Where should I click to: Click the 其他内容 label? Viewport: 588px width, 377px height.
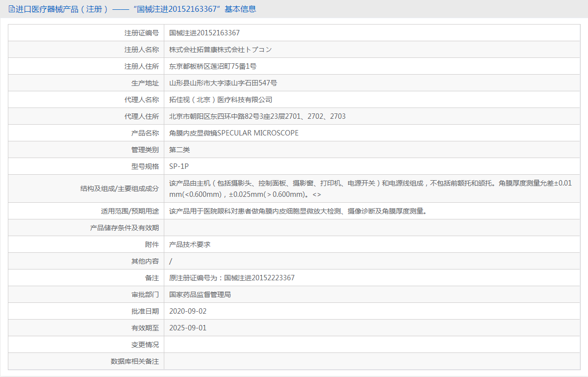click(145, 261)
